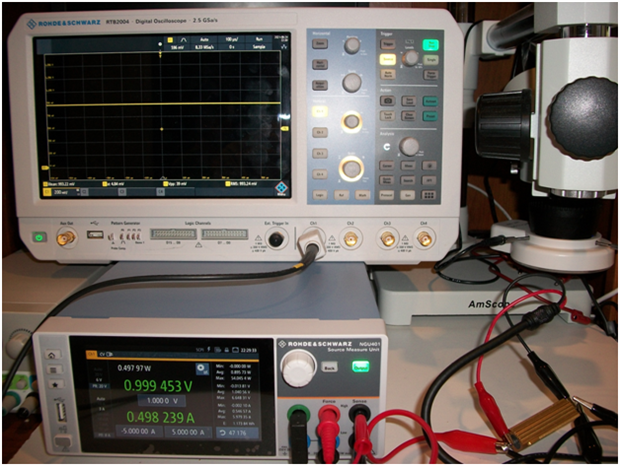Image resolution: width=620 pixels, height=466 pixels.
Task: Tap the statistics reset 47 176 counter
Action: click(x=237, y=432)
